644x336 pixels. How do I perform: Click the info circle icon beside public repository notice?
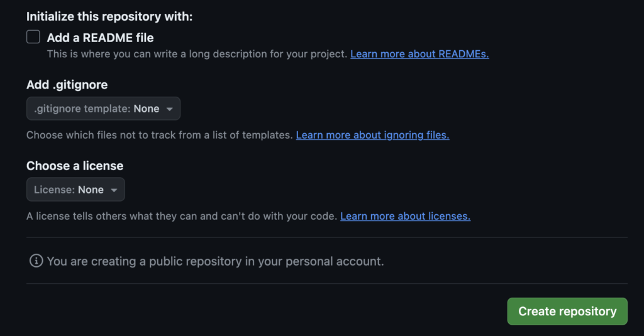(36, 261)
